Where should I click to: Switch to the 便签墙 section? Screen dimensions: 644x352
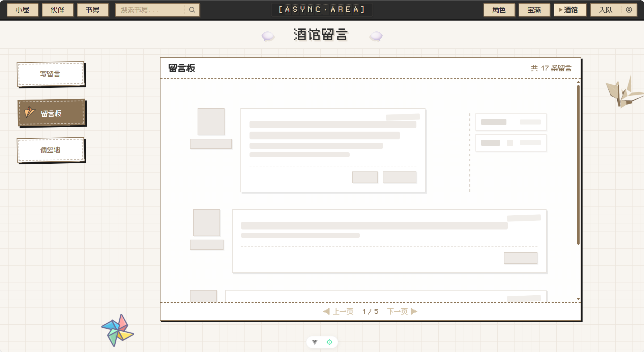click(x=51, y=150)
